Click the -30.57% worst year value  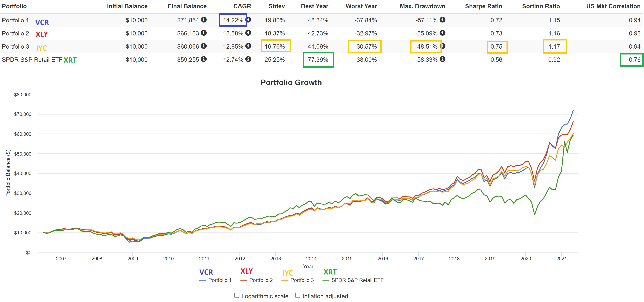click(x=366, y=47)
